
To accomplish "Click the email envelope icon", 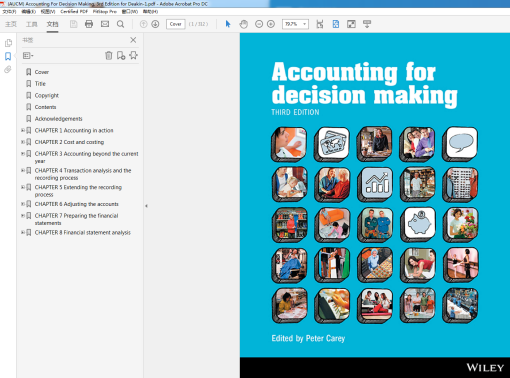I will click(105, 24).
